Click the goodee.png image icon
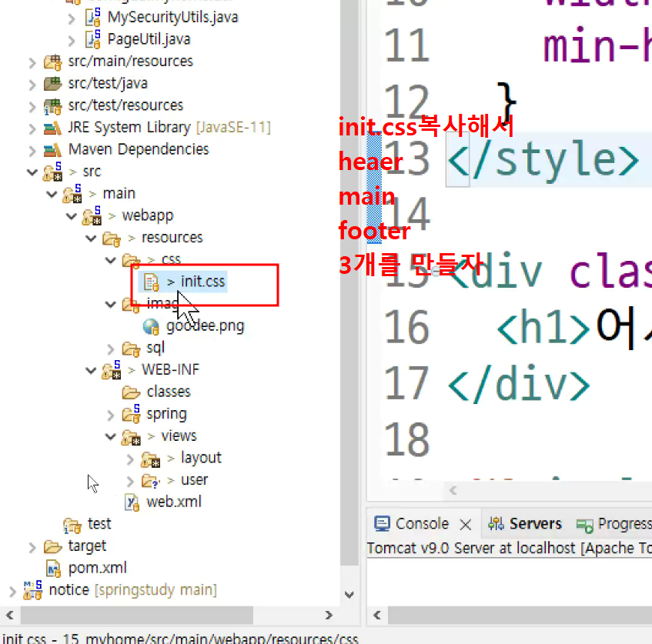Viewport: 652px width, 644px height. point(151,326)
